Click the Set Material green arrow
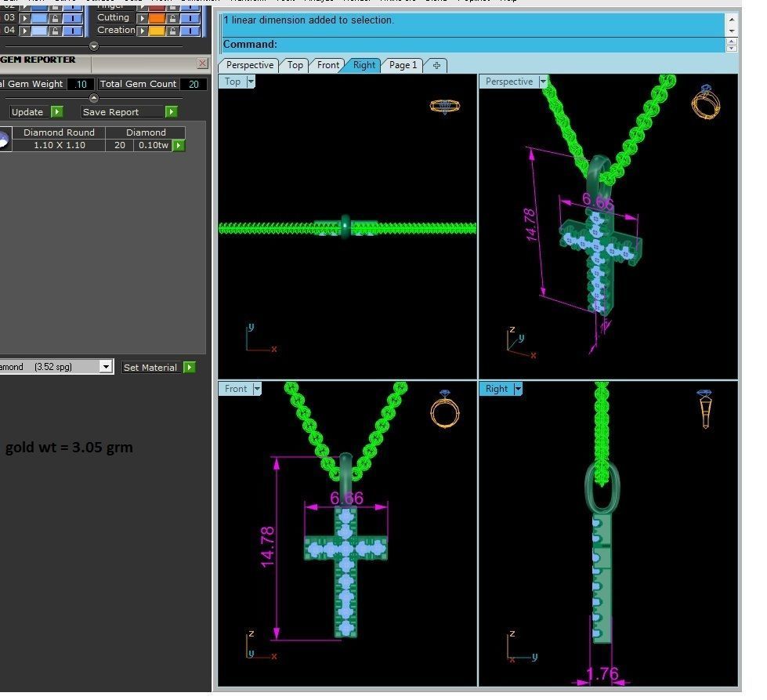The height and width of the screenshot is (700, 767). (190, 368)
